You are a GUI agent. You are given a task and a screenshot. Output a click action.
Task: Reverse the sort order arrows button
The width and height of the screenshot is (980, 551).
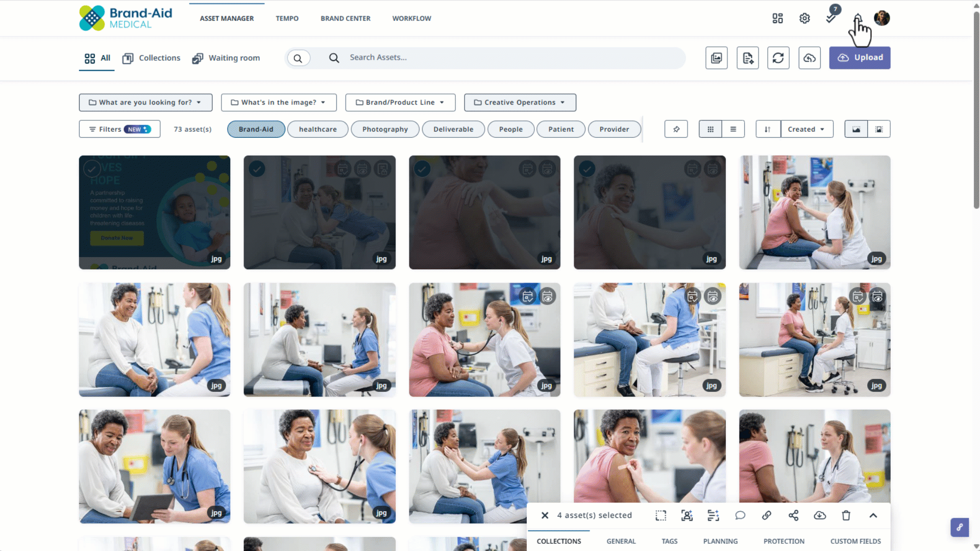coord(768,129)
